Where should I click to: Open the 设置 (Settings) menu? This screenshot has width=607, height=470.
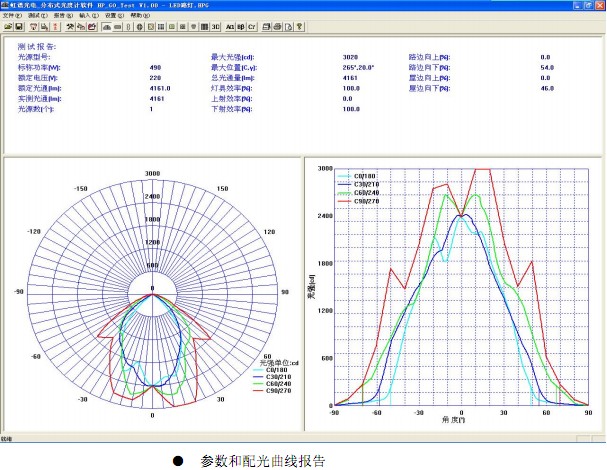pyautogui.click(x=111, y=16)
